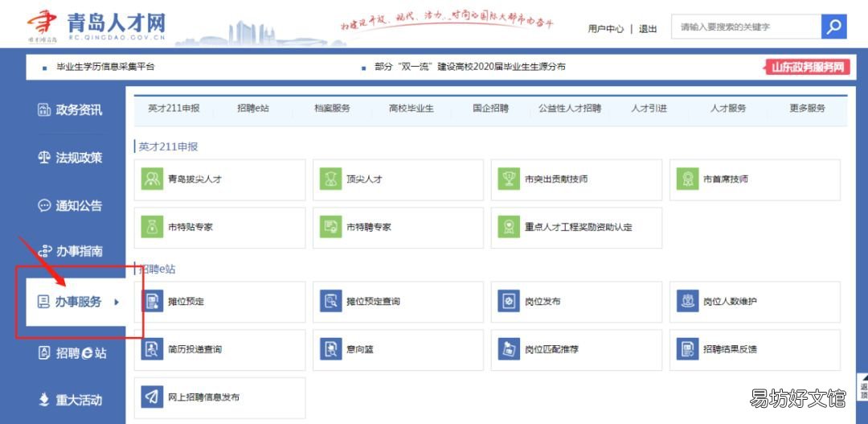Click the 山东政务服务网 banner button
The height and width of the screenshot is (424, 868).
pyautogui.click(x=807, y=68)
